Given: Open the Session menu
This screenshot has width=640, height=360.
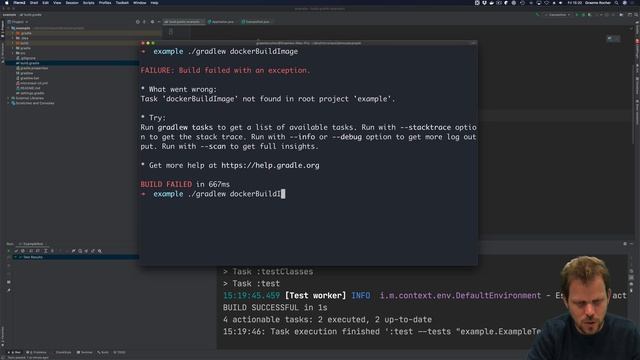Looking at the screenshot, I should (72, 3).
